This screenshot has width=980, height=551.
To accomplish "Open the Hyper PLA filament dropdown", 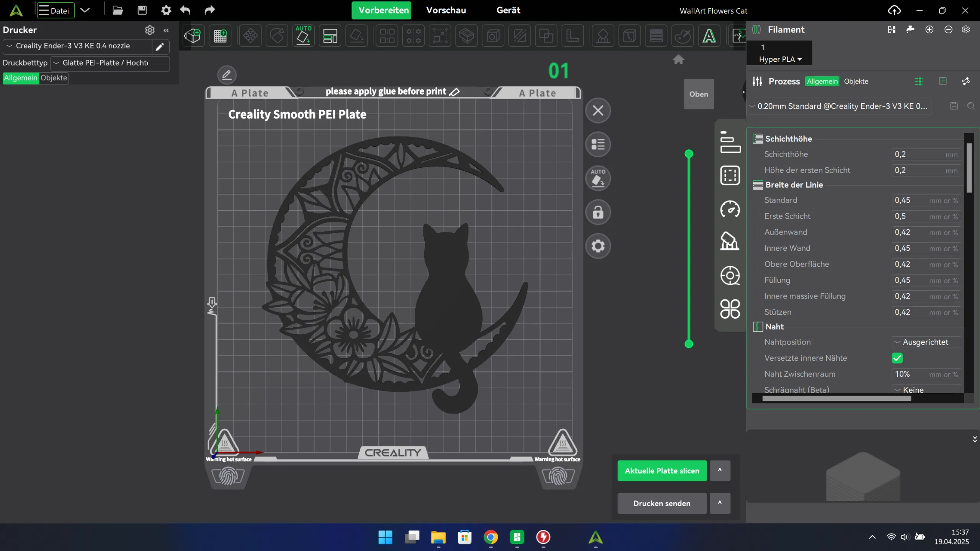I will tap(779, 59).
